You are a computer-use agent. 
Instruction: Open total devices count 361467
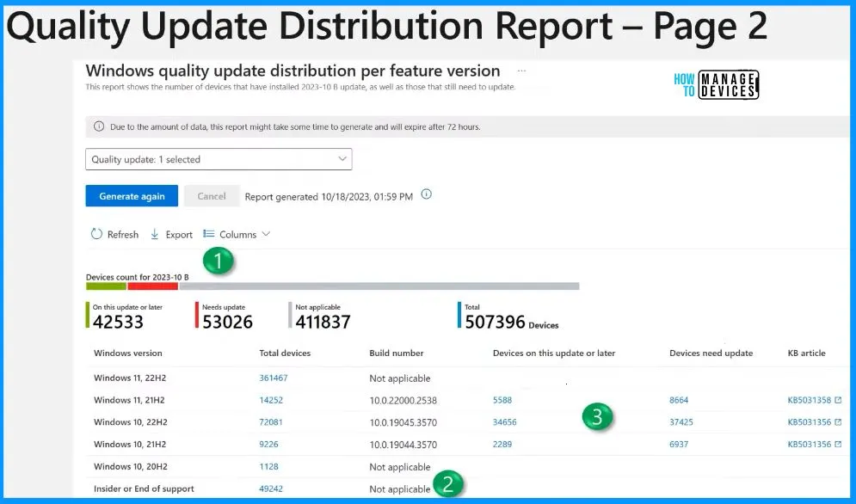[274, 378]
